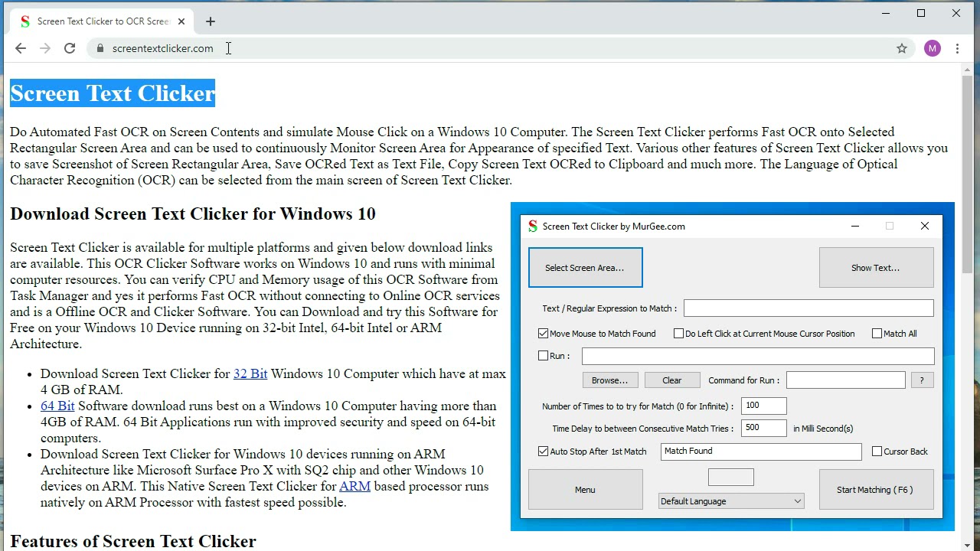
Task: Click the scrollbar up arrow
Action: click(968, 69)
